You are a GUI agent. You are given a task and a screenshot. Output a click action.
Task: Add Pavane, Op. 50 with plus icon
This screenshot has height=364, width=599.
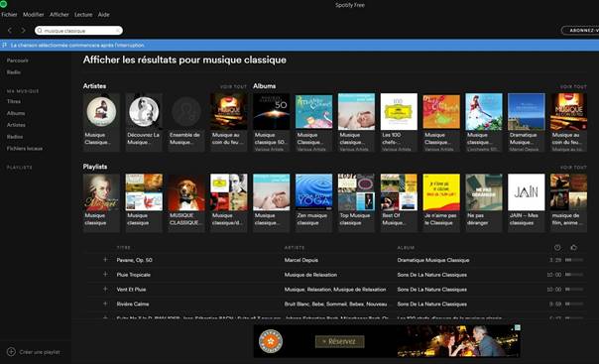tap(105, 260)
